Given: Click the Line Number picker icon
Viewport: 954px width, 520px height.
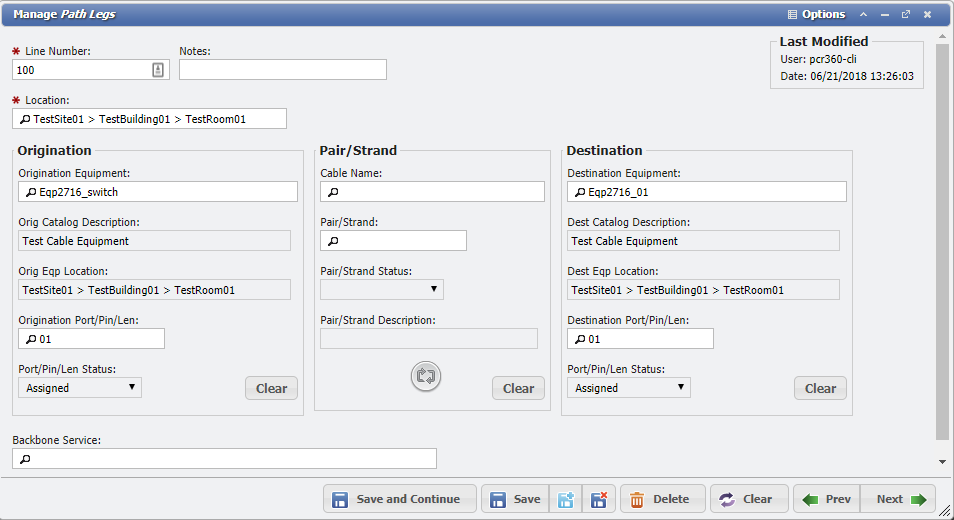Looking at the screenshot, I should coord(158,70).
